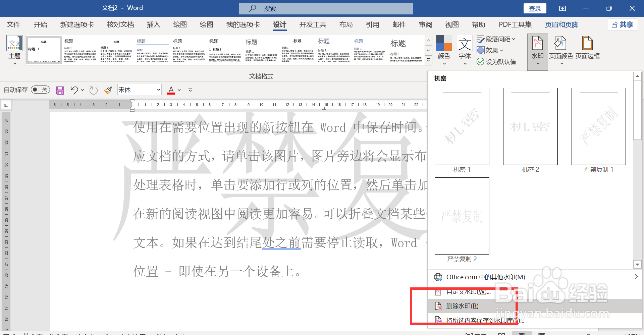Open the 核对文档 tab
Screen dimensions: 644x335
pos(120,24)
